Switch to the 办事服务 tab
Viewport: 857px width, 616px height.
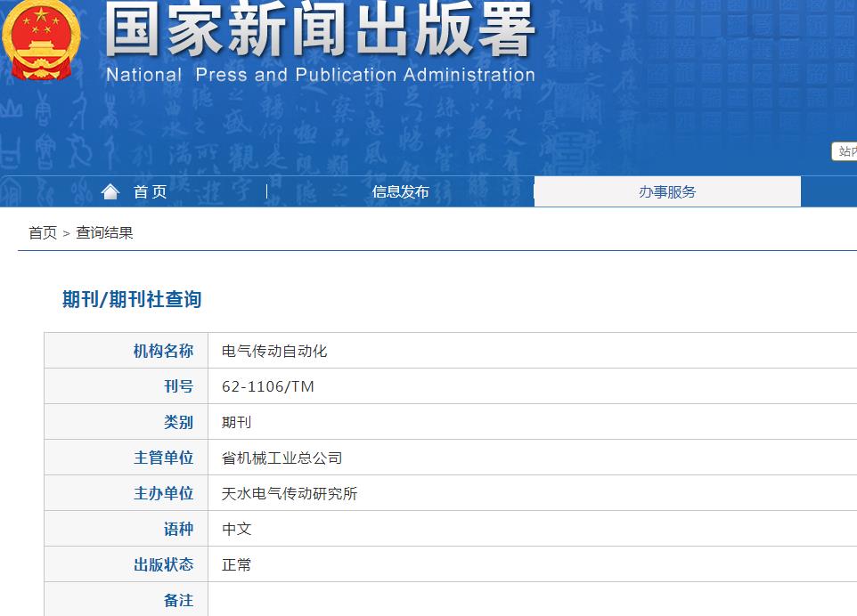(669, 190)
